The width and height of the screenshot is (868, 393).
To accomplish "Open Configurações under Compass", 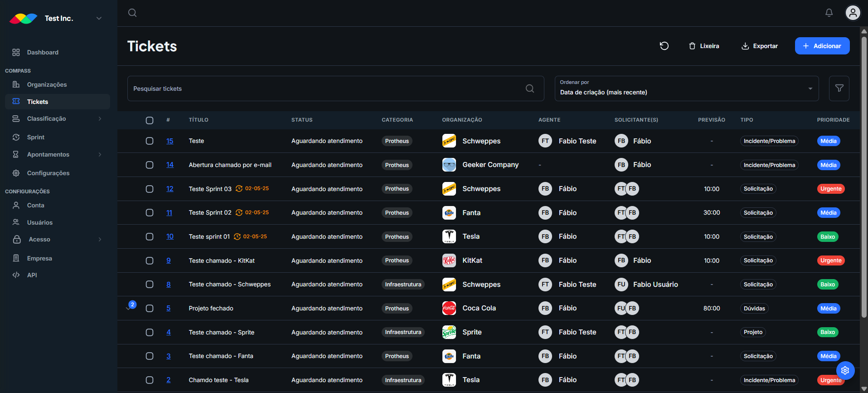I will 58,173.
